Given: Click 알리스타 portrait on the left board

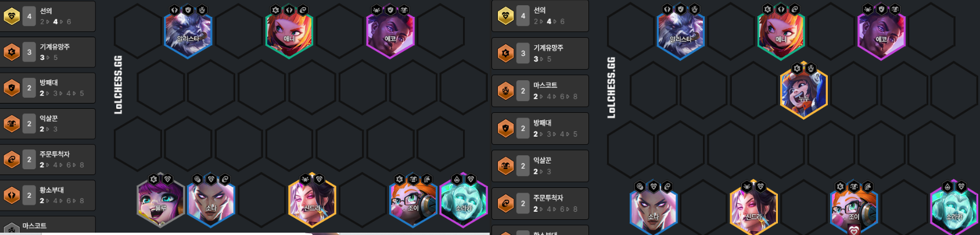Looking at the screenshot, I should click(188, 34).
